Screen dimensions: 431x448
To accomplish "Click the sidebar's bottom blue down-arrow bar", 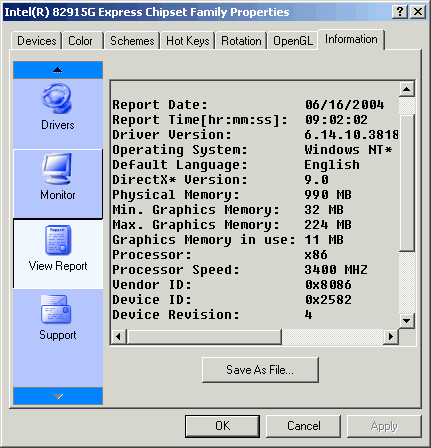I will click(58, 396).
